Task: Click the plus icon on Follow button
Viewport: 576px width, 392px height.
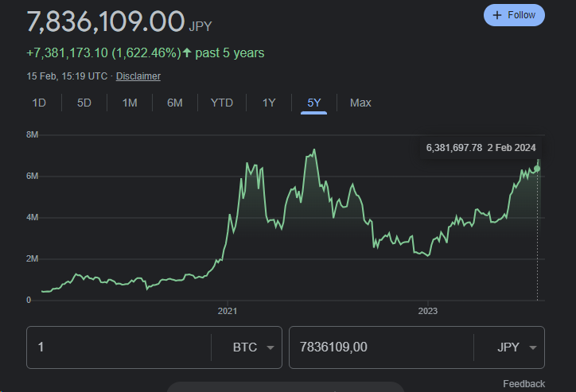Action: pos(497,15)
